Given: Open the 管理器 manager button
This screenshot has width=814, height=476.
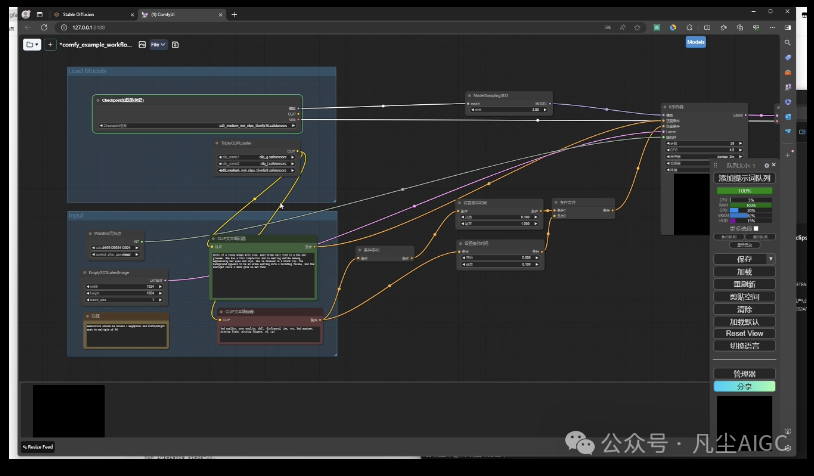Looking at the screenshot, I should coord(744,374).
